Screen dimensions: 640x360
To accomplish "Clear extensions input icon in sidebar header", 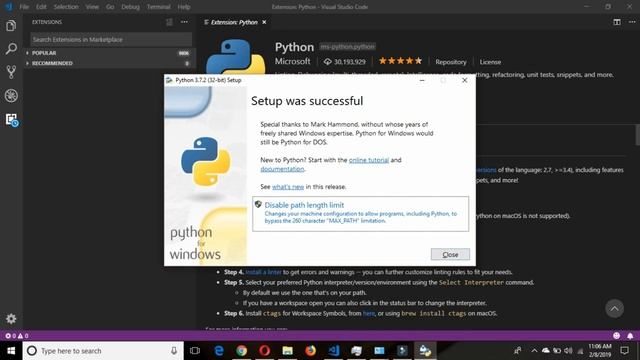I will 169,22.
